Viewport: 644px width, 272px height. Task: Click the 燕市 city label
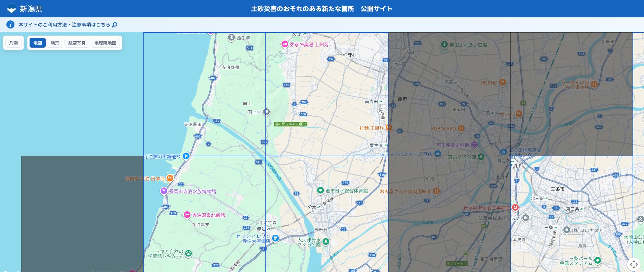(402, 99)
